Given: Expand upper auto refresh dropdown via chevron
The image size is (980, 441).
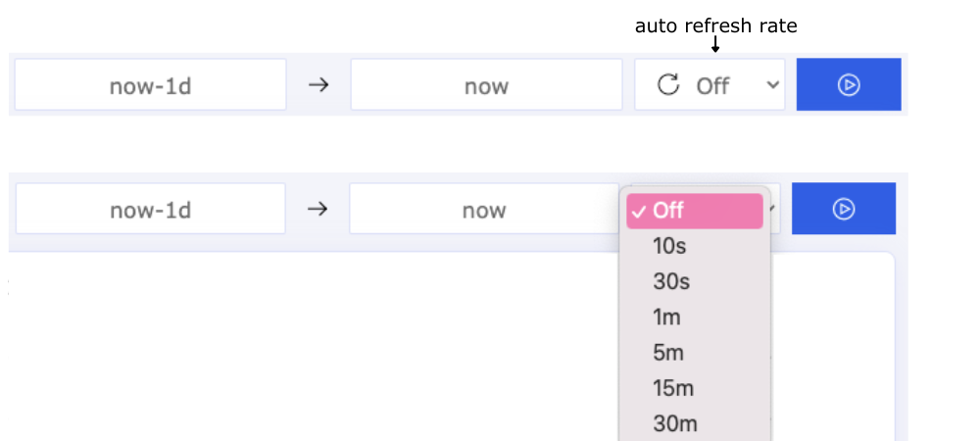Looking at the screenshot, I should tap(773, 84).
